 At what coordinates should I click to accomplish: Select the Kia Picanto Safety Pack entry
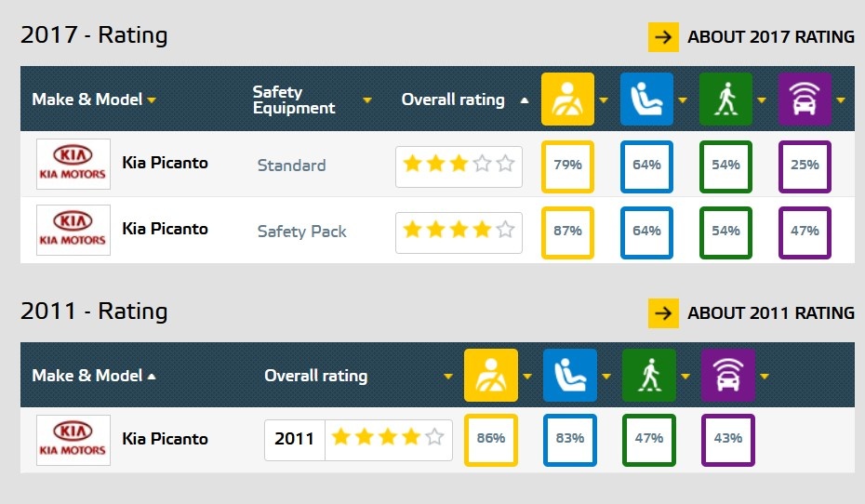(x=165, y=229)
